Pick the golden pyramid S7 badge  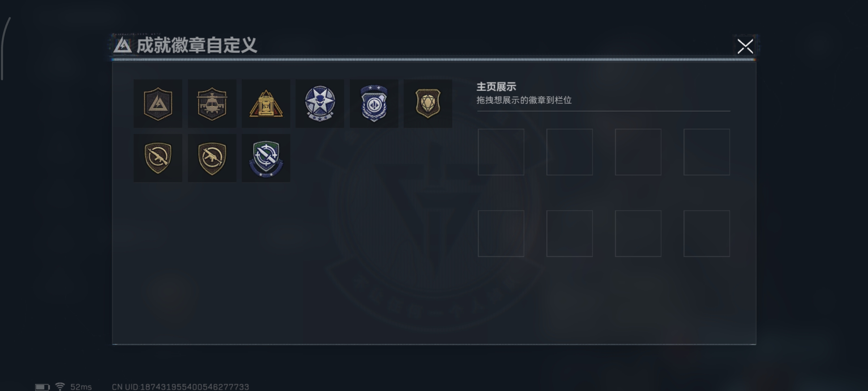[266, 104]
